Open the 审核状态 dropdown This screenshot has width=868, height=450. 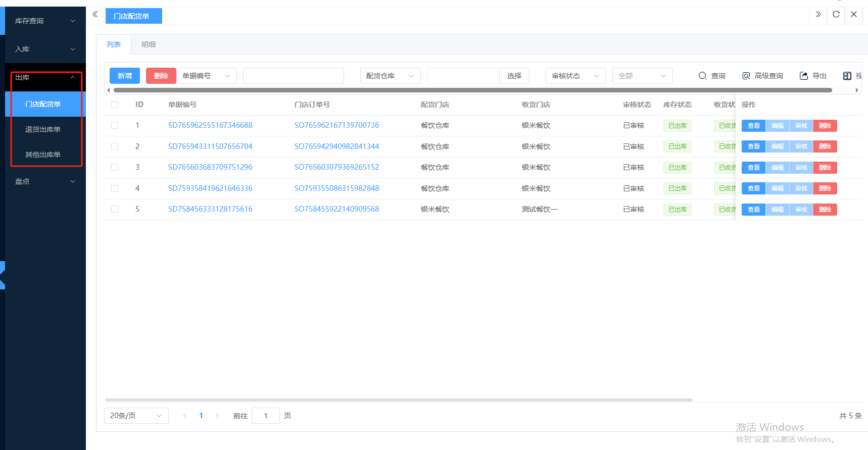(575, 76)
